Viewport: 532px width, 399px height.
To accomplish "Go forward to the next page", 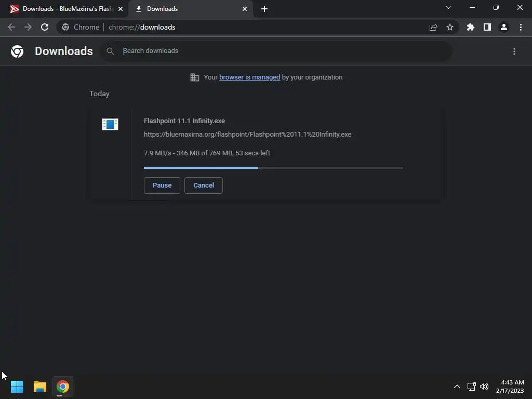I will pos(28,27).
